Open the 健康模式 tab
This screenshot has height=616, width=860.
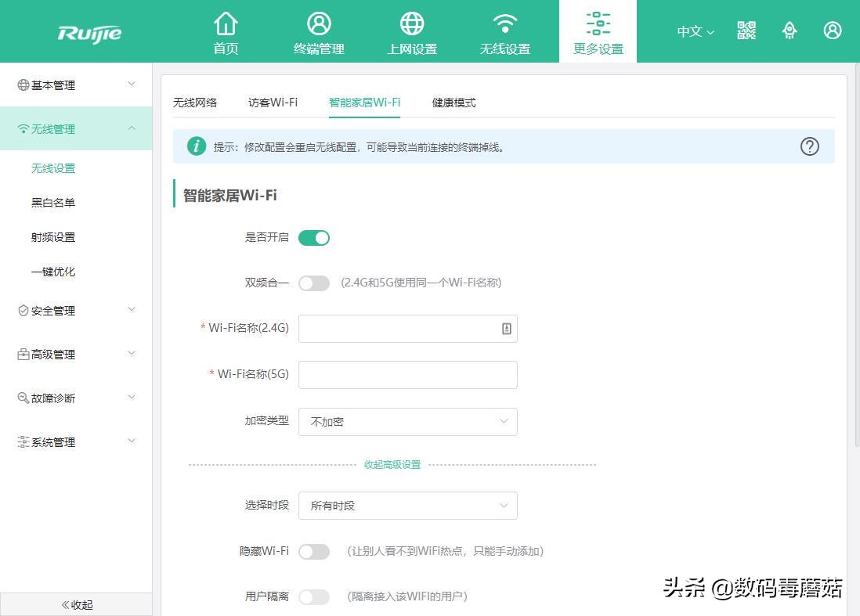point(453,102)
